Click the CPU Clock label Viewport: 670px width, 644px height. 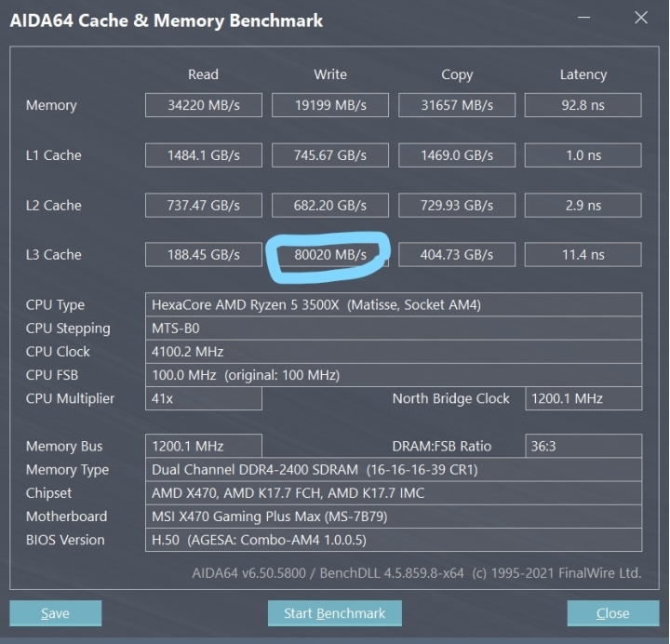(58, 352)
